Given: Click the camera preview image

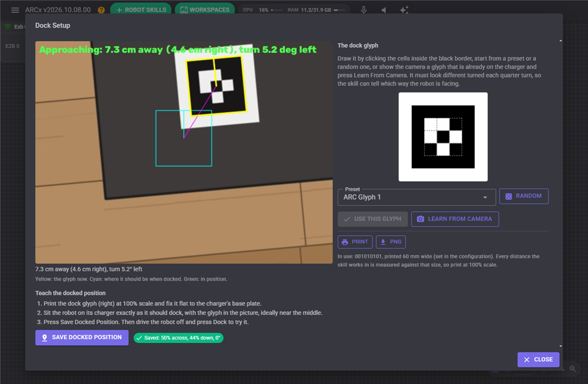Looking at the screenshot, I should pyautogui.click(x=184, y=152).
